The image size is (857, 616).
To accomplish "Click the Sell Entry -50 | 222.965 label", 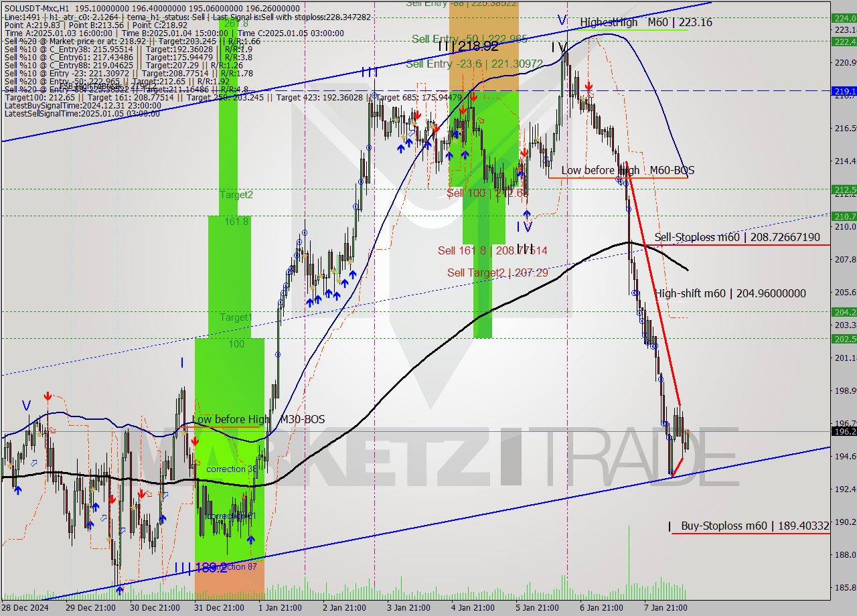I will point(469,39).
